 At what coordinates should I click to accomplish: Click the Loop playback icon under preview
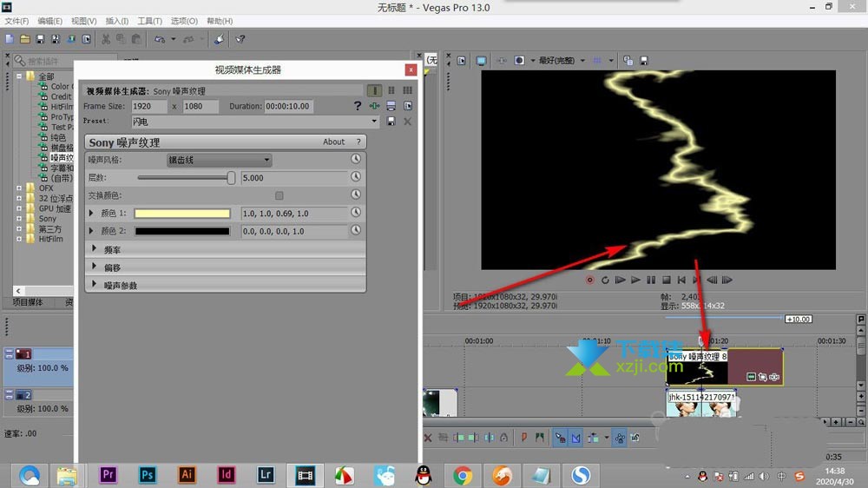click(x=605, y=280)
